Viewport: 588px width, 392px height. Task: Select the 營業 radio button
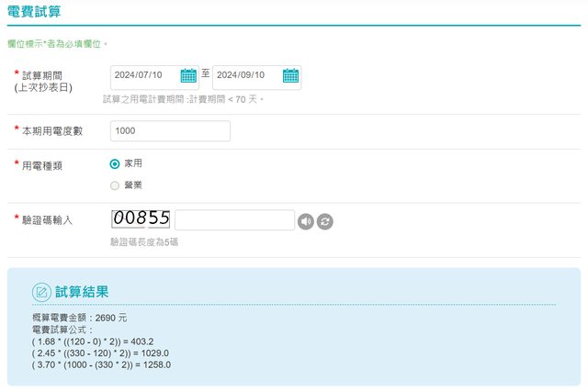tap(115, 185)
